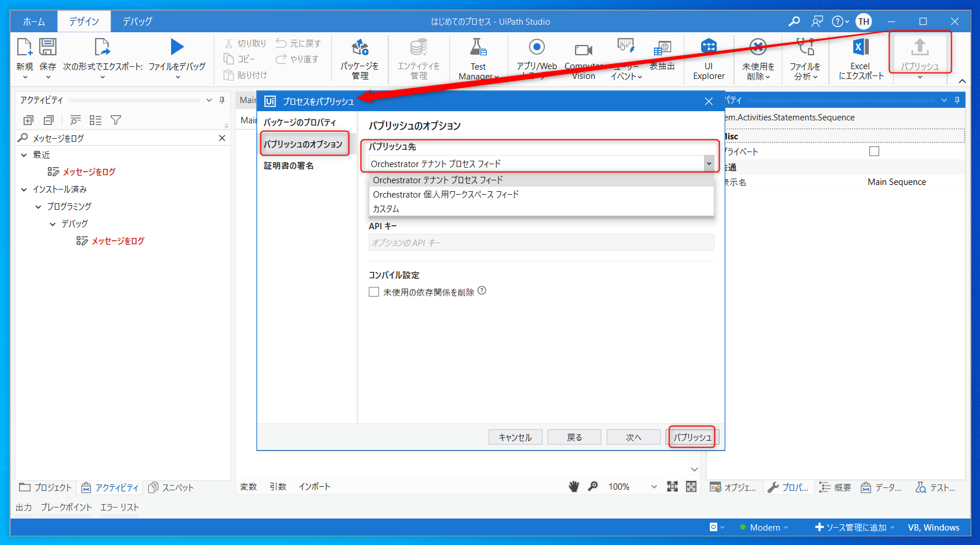Collapse the プログラミング tree node
Screen dimensions: 980x545
pyautogui.click(x=38, y=207)
